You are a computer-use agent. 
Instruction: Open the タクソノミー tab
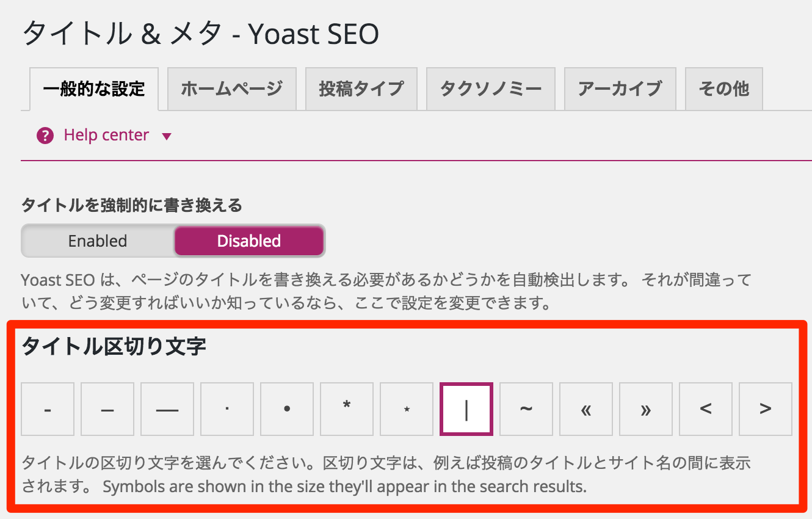491,89
